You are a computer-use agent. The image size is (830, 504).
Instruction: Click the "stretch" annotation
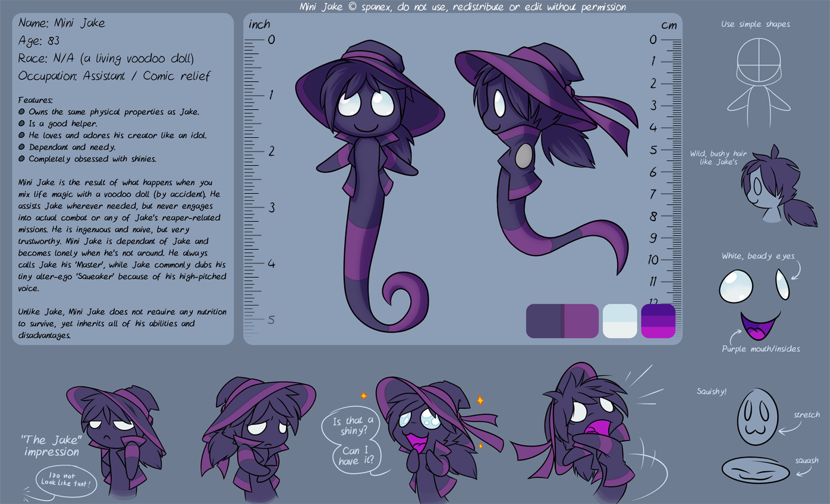806,415
